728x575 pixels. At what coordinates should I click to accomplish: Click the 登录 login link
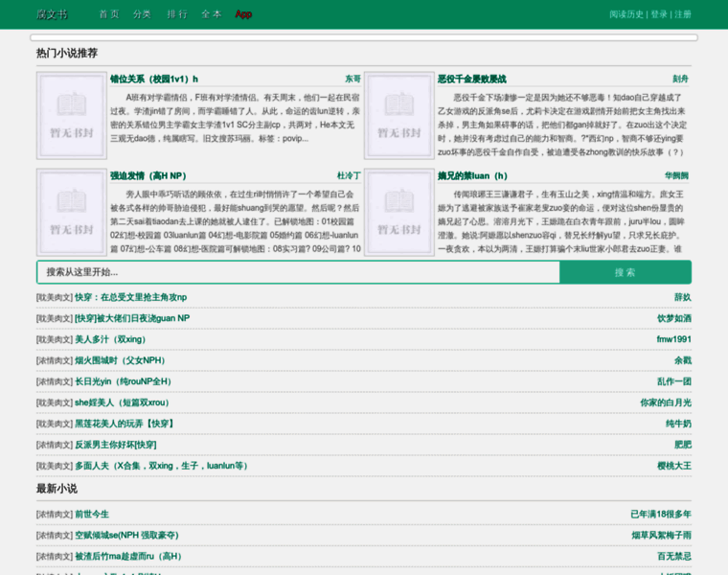659,14
